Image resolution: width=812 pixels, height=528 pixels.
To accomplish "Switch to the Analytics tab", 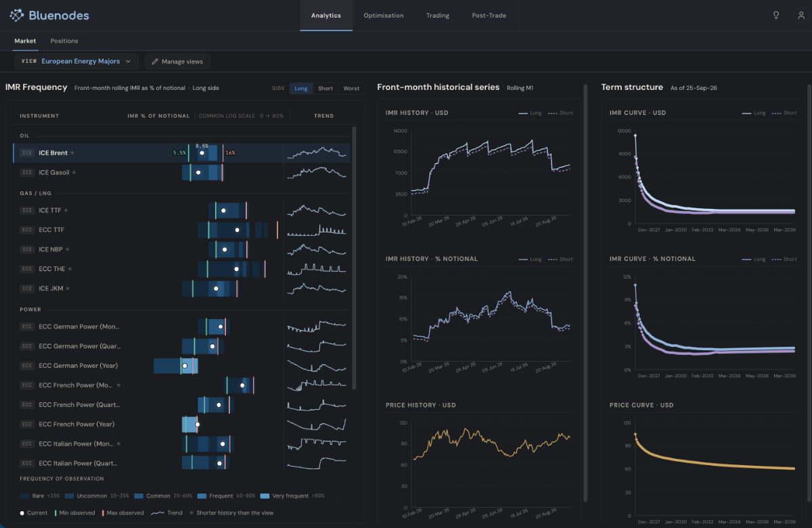I will [x=326, y=16].
